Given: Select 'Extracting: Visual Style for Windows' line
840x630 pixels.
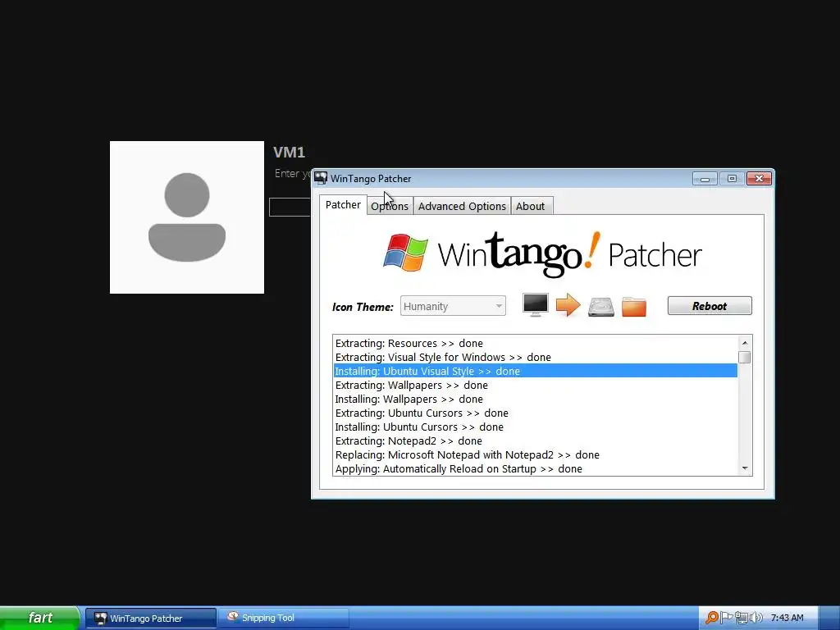Looking at the screenshot, I should 535,358.
